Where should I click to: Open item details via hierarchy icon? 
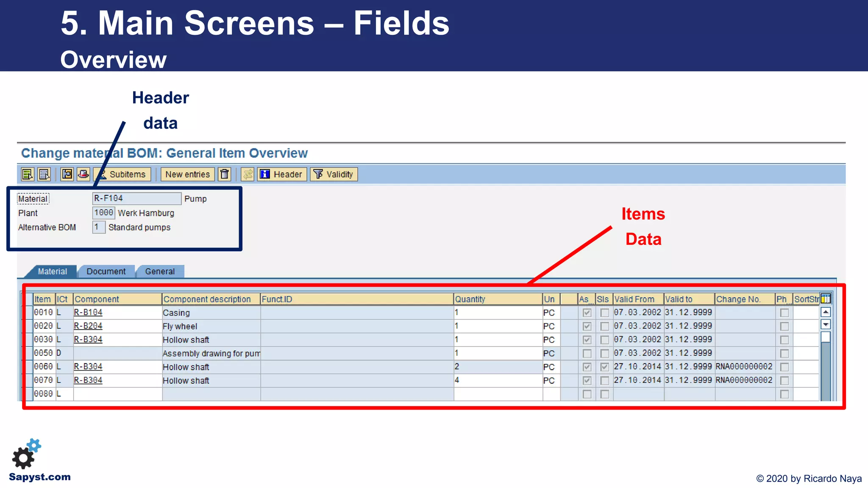click(x=67, y=174)
